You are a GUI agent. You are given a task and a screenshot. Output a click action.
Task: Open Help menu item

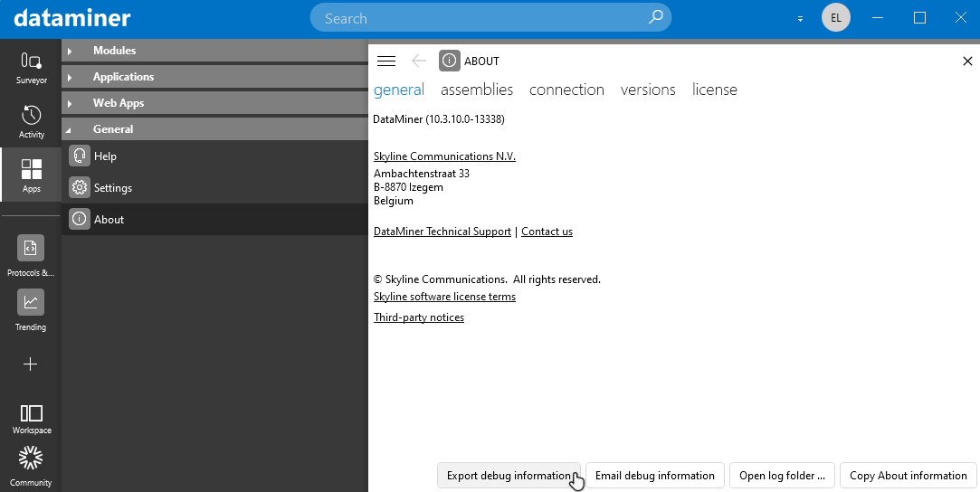coord(214,156)
